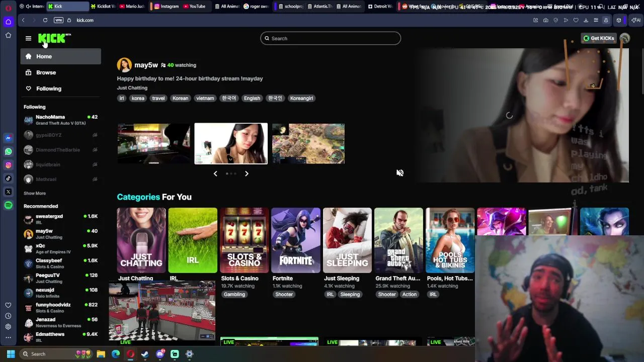Toggle the VPN badge in address bar
The height and width of the screenshot is (362, 644).
tap(58, 20)
